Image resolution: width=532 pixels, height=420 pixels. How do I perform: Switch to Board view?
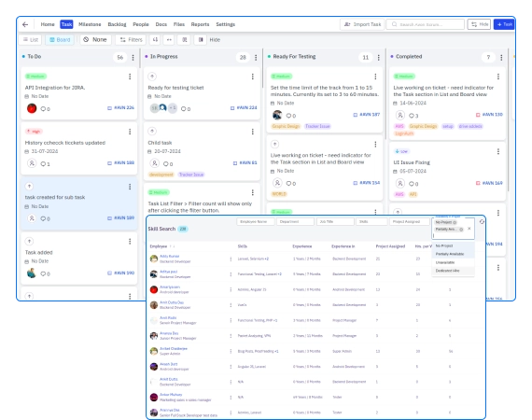coord(60,40)
